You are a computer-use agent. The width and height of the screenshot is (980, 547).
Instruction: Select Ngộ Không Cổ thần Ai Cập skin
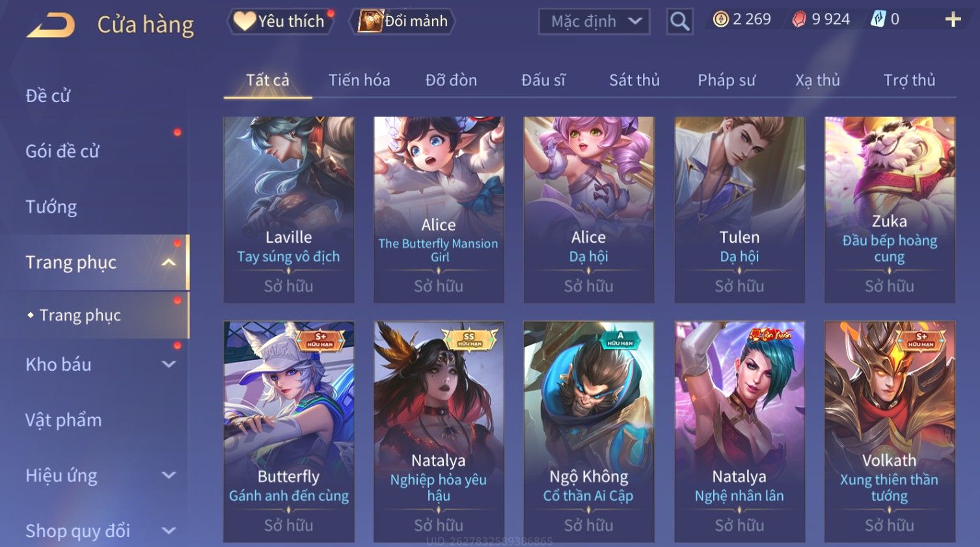pos(589,431)
